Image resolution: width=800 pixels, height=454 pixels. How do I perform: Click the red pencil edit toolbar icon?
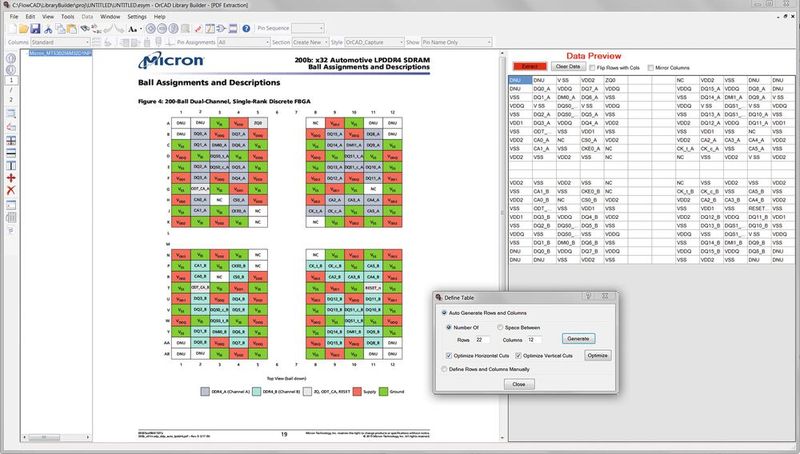(x=198, y=29)
